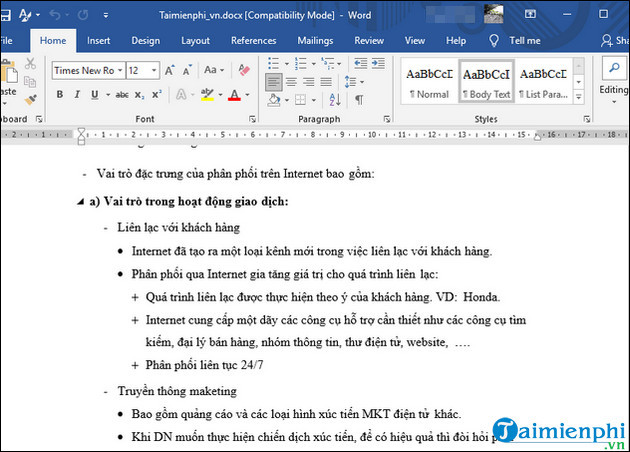
Task: Apply strikethrough formatting
Action: click(122, 95)
